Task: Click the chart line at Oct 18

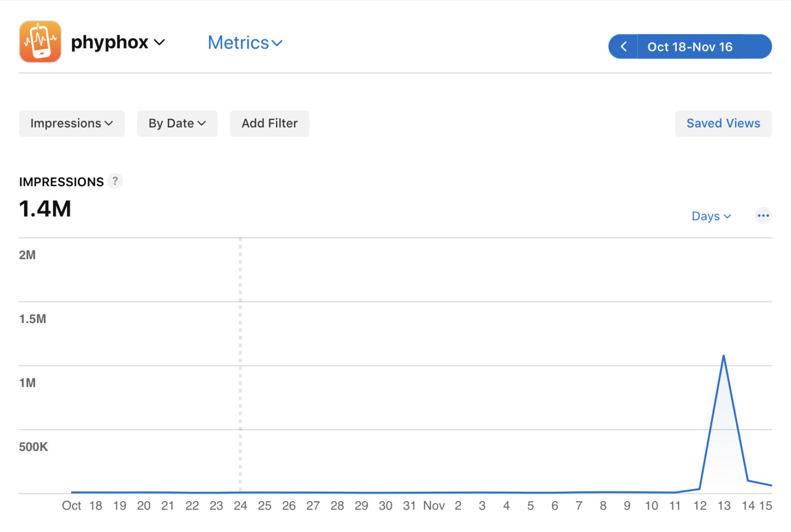Action: pyautogui.click(x=96, y=492)
